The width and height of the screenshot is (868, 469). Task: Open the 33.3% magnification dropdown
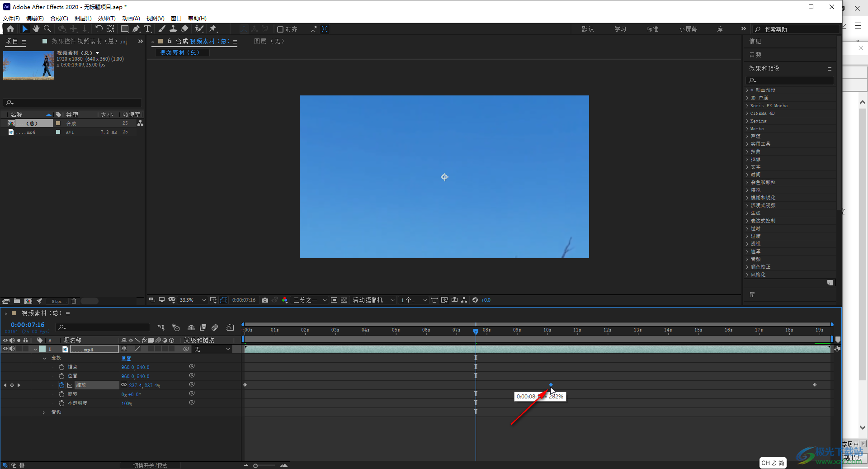(x=193, y=300)
